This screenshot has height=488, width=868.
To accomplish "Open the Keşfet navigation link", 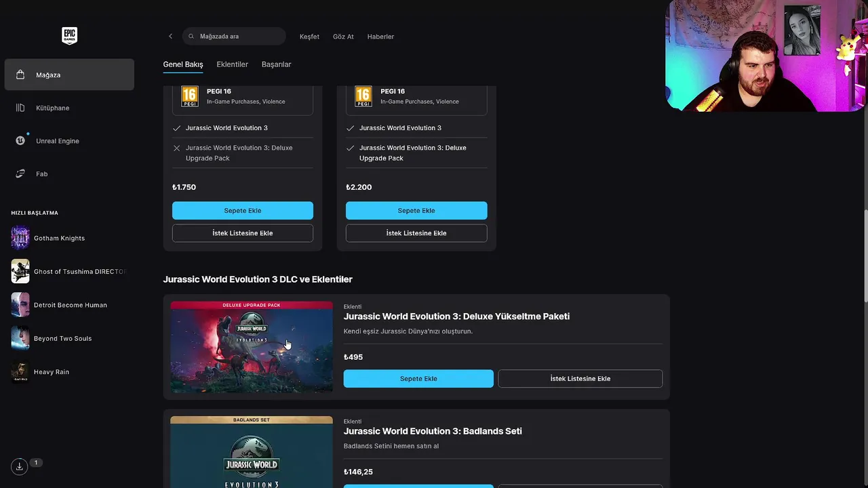I will tap(309, 37).
